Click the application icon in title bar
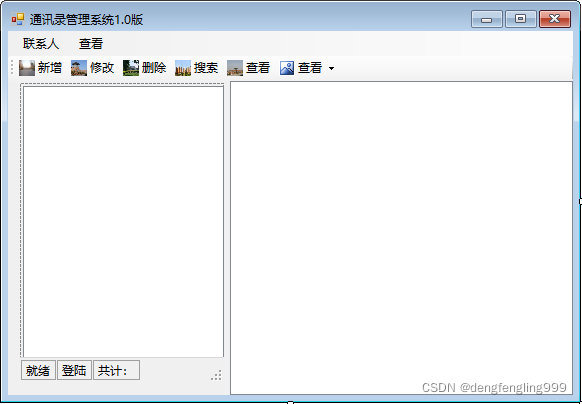The height and width of the screenshot is (404, 582). [x=17, y=19]
